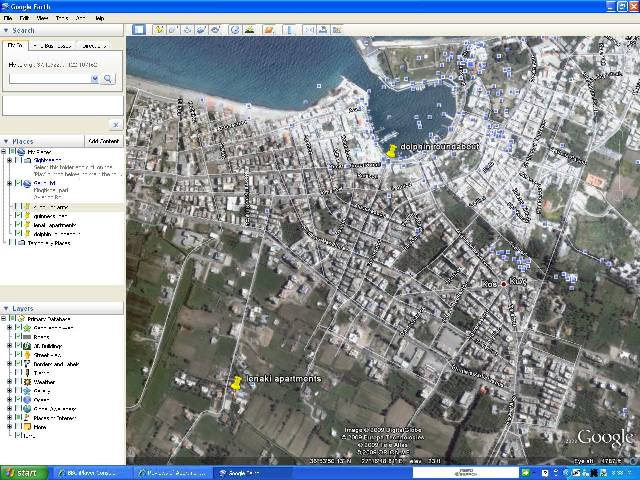Collapse the Search panel triangle
Image resolution: width=640 pixels, height=480 pixels.
6,31
